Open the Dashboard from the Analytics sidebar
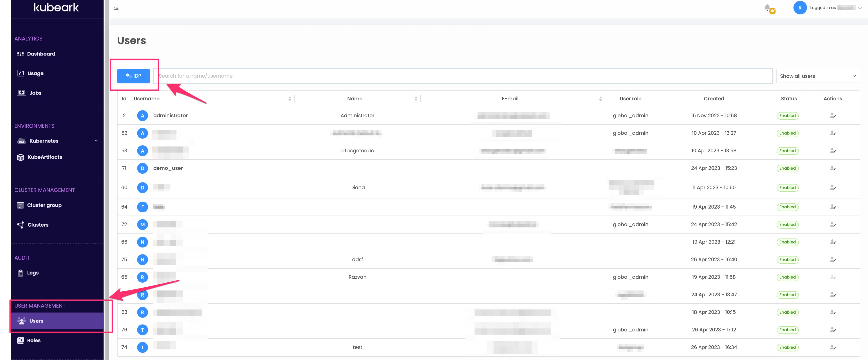The height and width of the screenshot is (360, 868). (x=41, y=54)
